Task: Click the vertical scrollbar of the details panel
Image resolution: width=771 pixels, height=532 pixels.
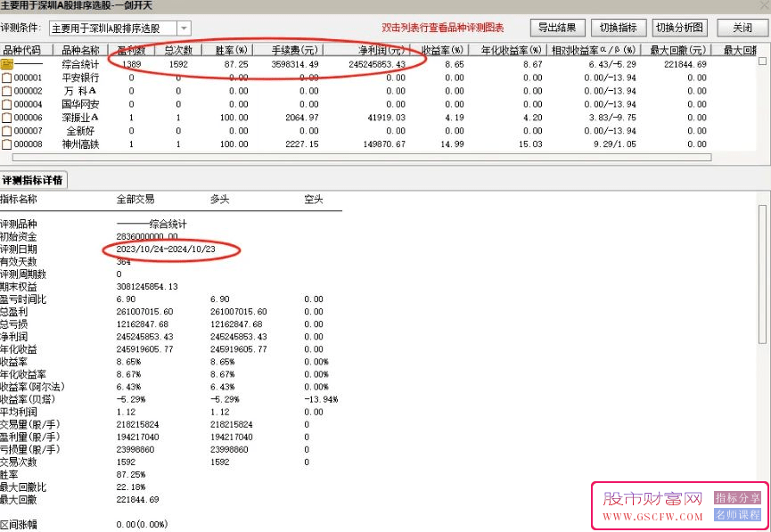Action: (763, 274)
